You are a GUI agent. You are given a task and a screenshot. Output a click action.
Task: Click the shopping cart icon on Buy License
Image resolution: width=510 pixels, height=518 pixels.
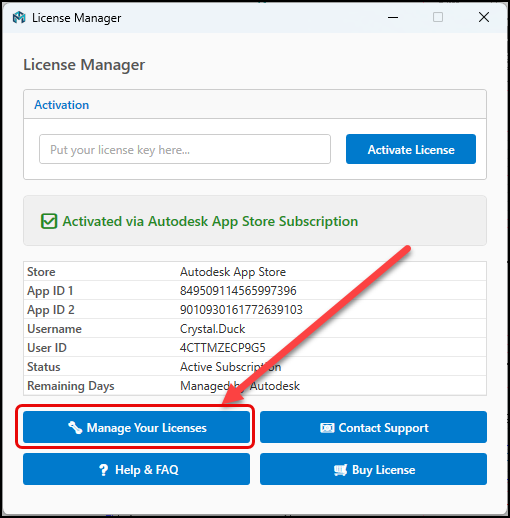(341, 470)
